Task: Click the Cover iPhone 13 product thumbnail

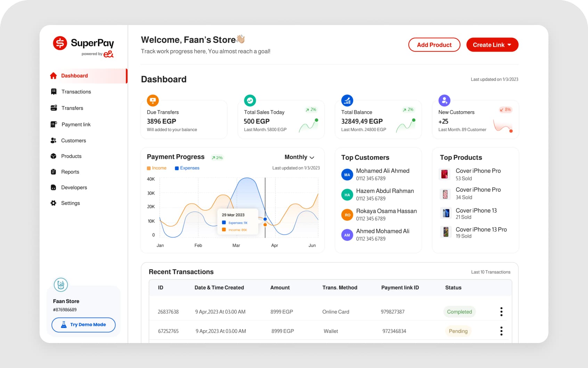Action: [446, 213]
